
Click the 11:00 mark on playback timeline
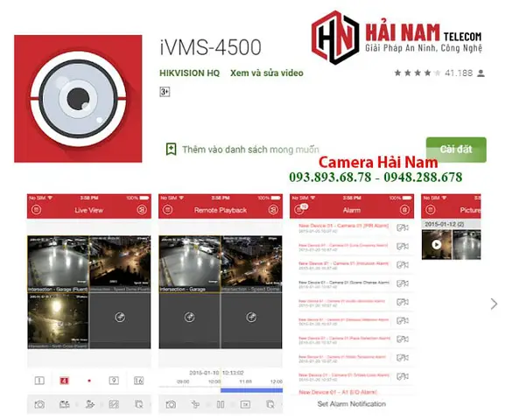(245, 381)
